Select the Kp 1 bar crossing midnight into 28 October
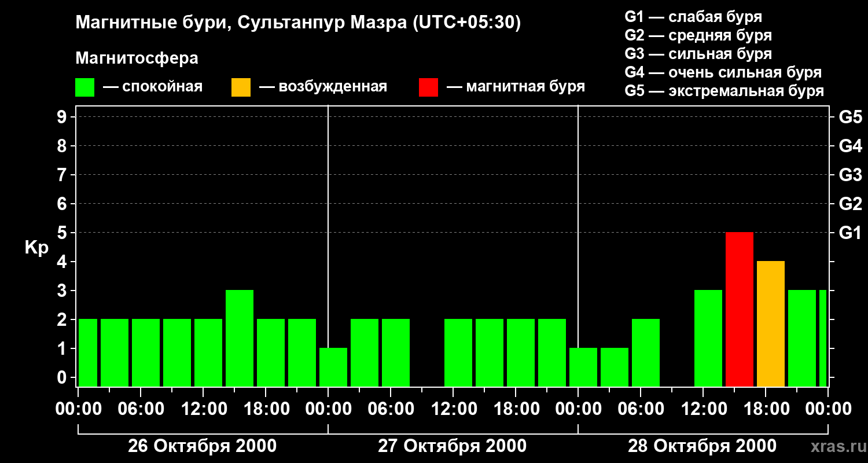868x463 pixels. pos(583,367)
